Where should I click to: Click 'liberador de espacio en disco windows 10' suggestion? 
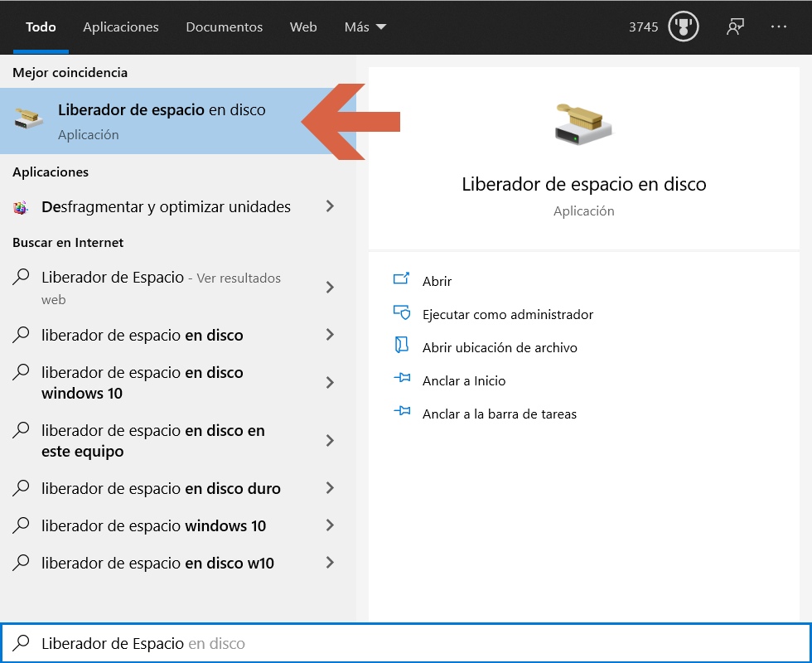click(x=142, y=383)
